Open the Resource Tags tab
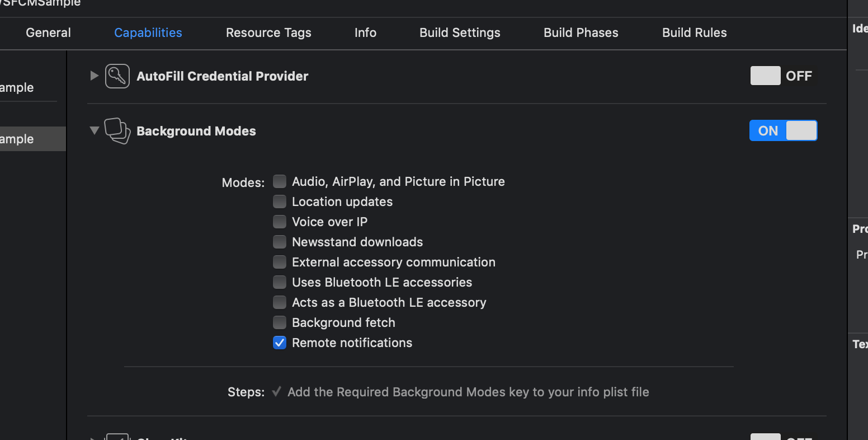 pos(268,33)
